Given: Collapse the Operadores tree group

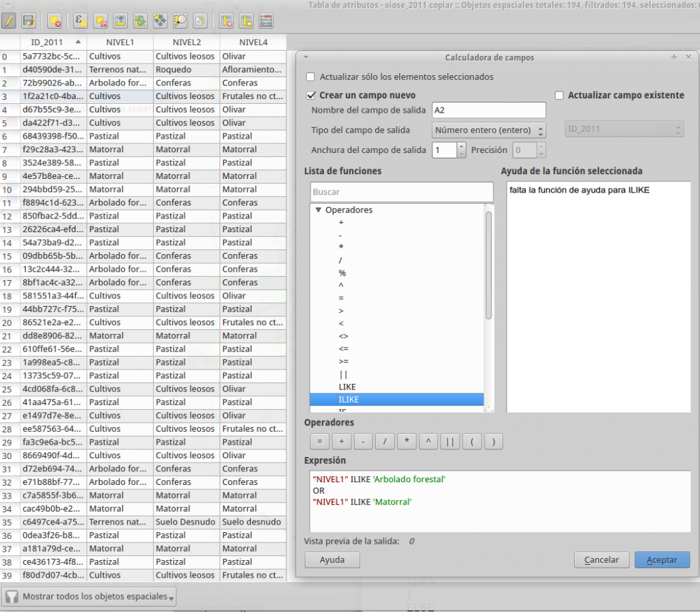Looking at the screenshot, I should (319, 210).
